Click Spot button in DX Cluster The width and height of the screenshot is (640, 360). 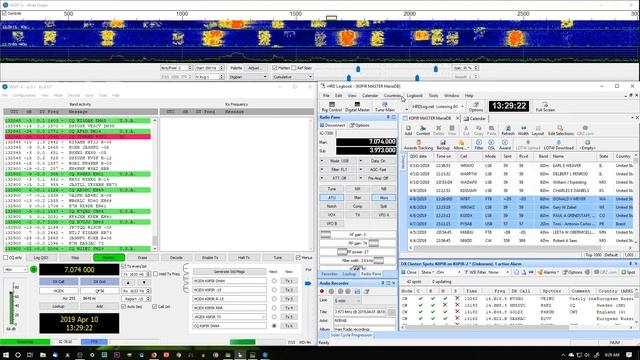629,272
